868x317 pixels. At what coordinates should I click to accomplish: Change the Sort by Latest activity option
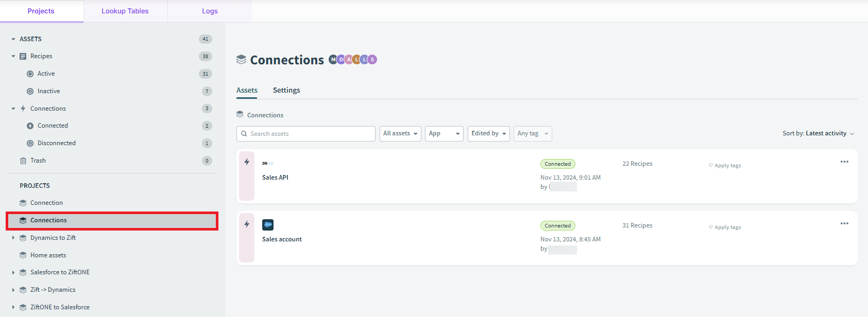coord(819,133)
